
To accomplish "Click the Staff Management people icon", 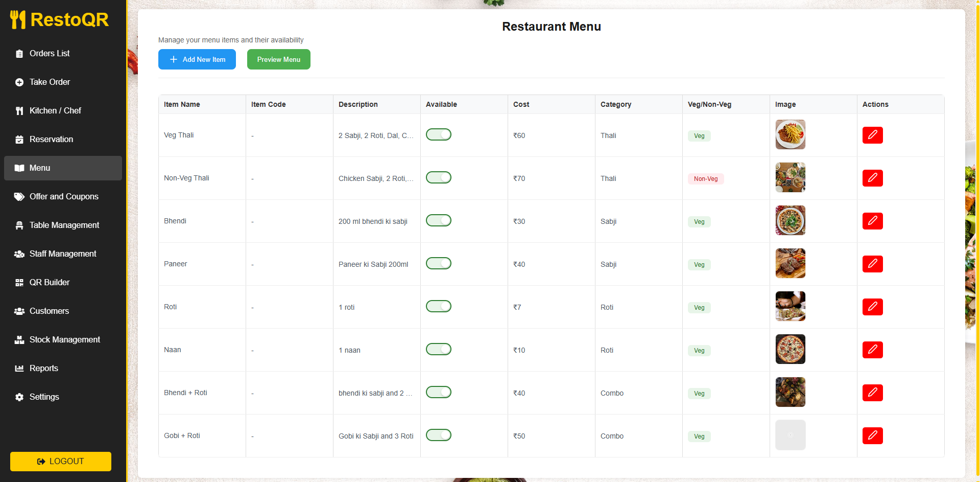I will point(19,254).
